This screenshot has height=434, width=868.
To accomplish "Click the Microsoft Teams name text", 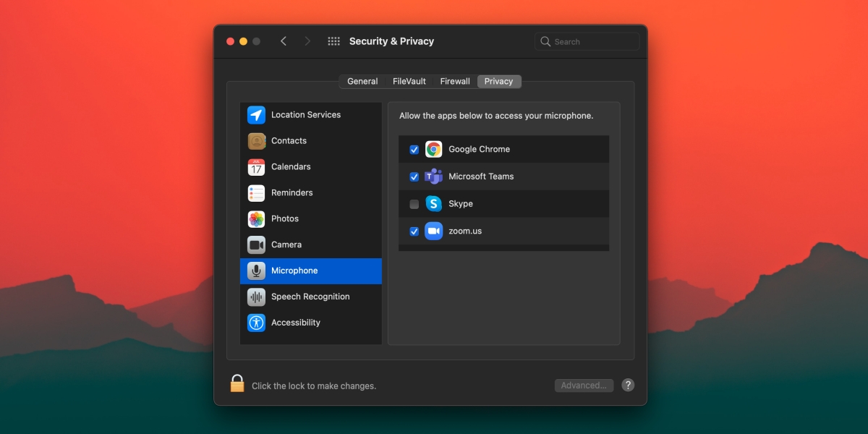I will tap(481, 176).
